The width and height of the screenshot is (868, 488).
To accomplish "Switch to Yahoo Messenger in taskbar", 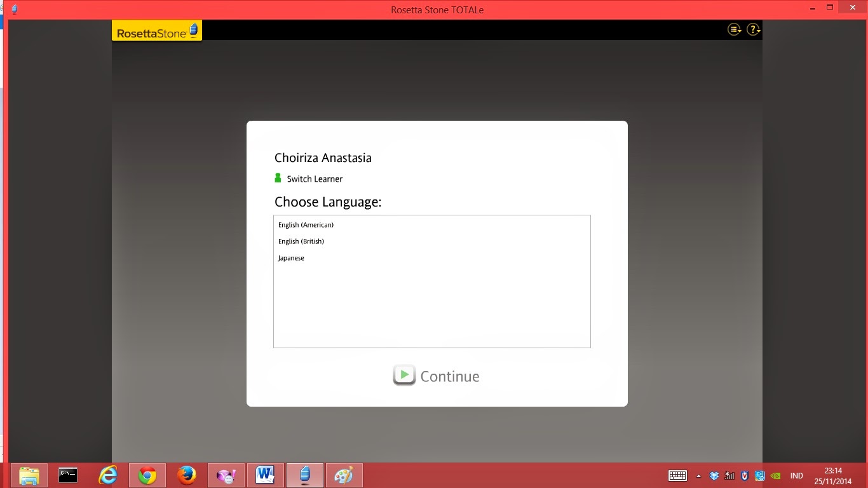I will [226, 475].
